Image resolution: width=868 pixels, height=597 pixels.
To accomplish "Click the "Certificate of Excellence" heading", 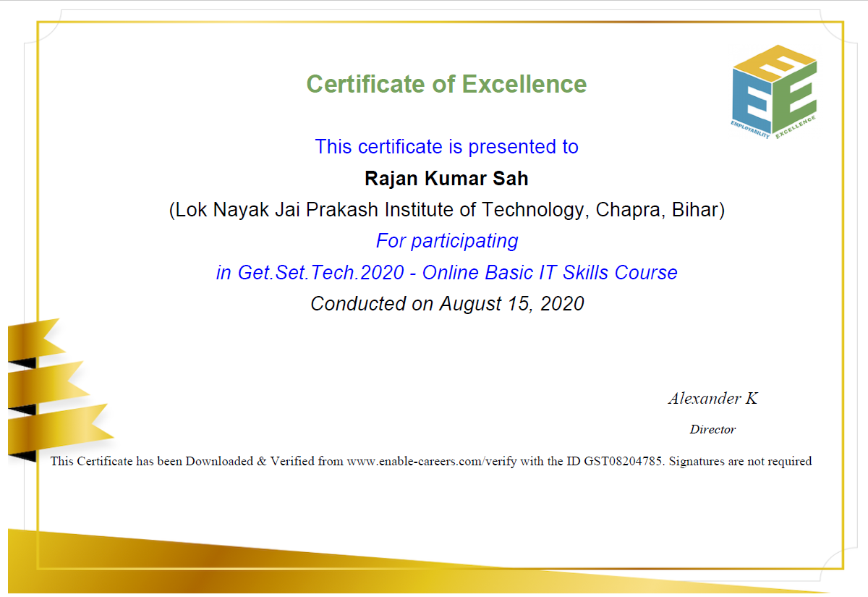I will click(446, 84).
